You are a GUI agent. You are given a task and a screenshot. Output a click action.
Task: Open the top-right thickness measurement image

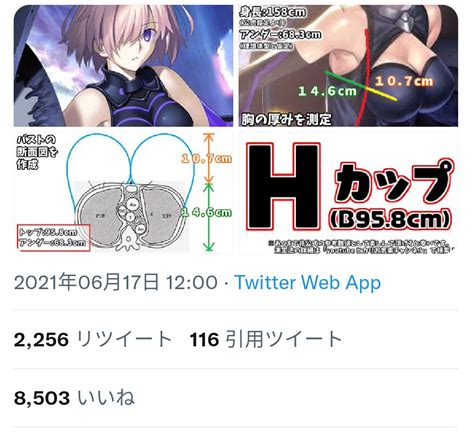click(x=348, y=66)
